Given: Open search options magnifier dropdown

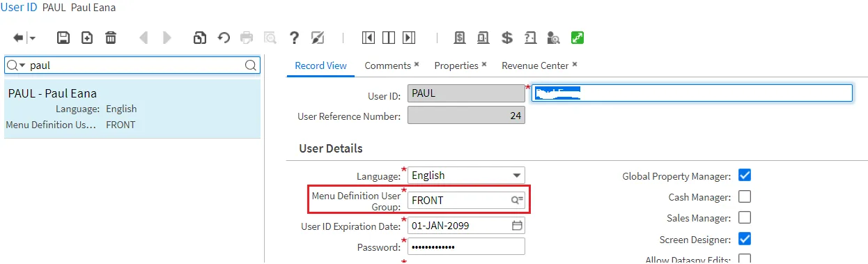Looking at the screenshot, I should pyautogui.click(x=16, y=65).
